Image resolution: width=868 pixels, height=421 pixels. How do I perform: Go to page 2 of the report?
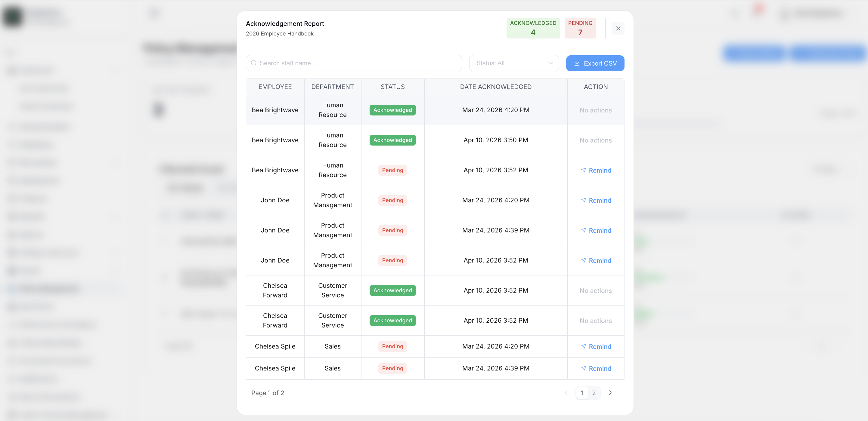coord(594,393)
